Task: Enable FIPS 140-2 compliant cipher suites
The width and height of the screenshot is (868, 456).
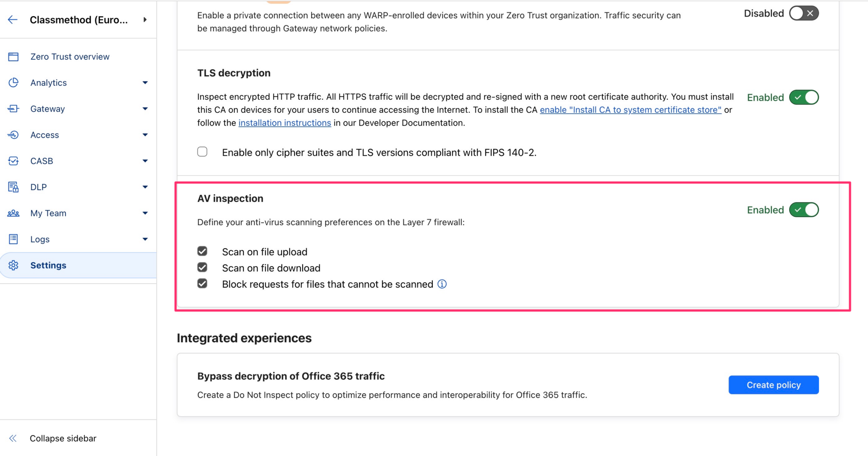Action: 202,151
